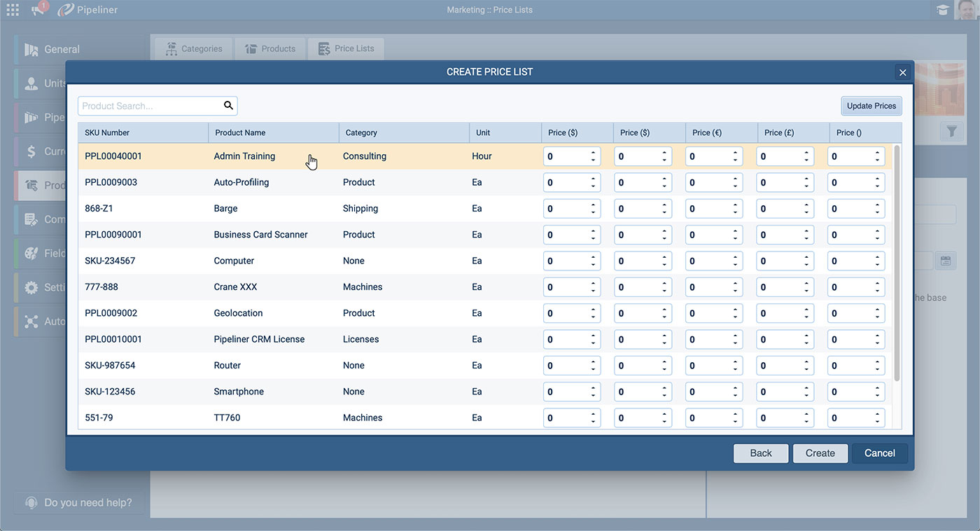980x531 pixels.
Task: Click the Create button
Action: [x=820, y=453]
